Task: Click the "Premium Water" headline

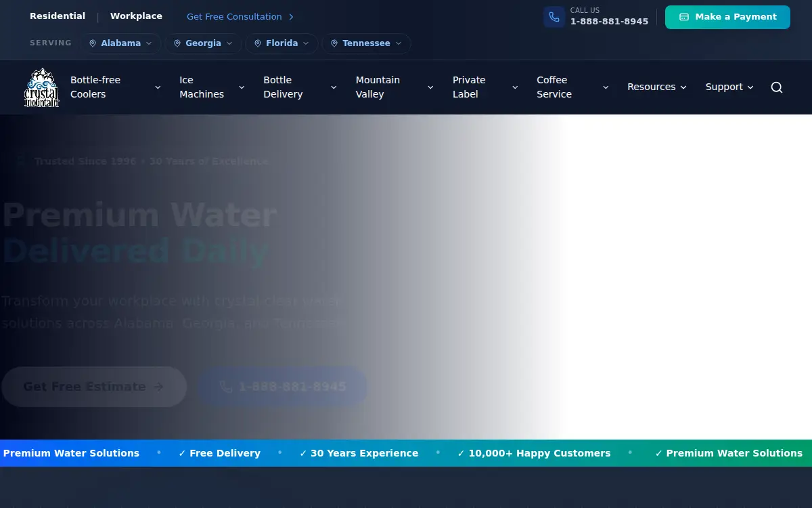Action: (139, 215)
